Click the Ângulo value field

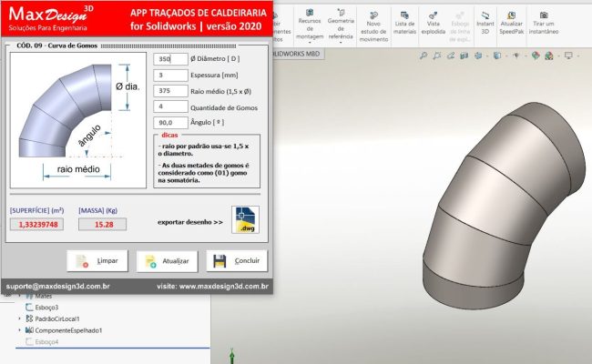pyautogui.click(x=170, y=122)
